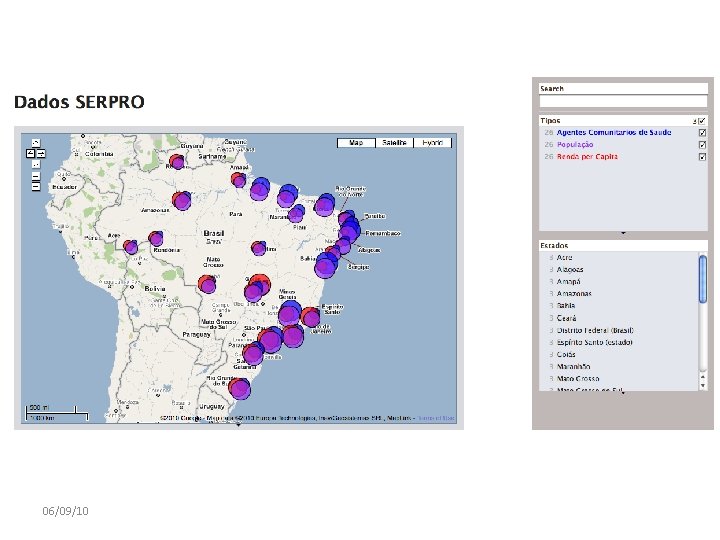Click the Roraima bubble marker
This screenshot has width=720, height=540.
click(x=177, y=162)
